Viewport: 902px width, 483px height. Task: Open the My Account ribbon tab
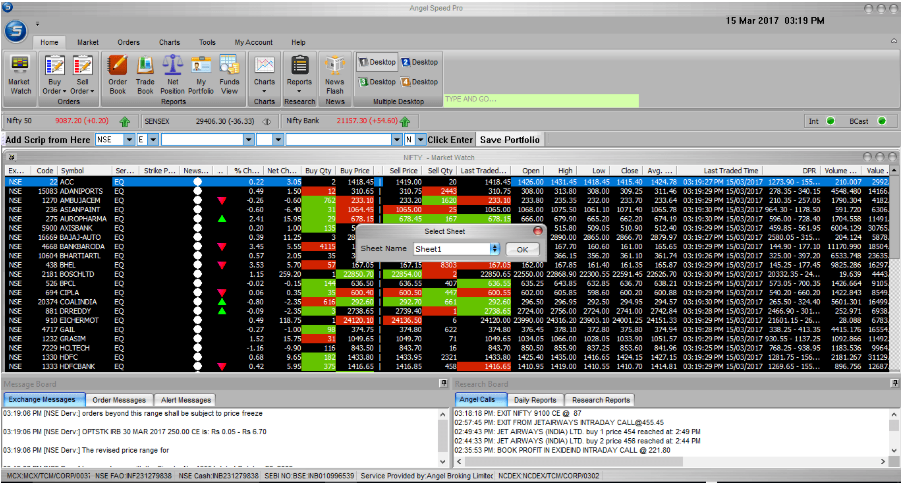pos(254,43)
